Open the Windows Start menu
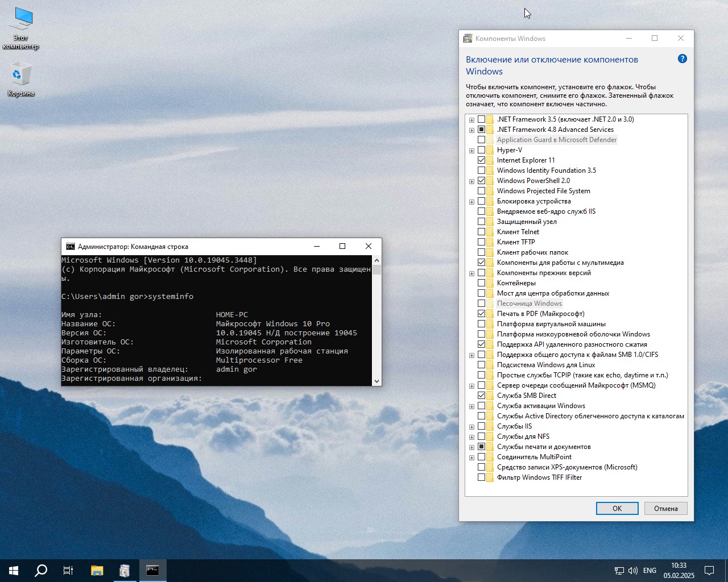 pyautogui.click(x=14, y=571)
